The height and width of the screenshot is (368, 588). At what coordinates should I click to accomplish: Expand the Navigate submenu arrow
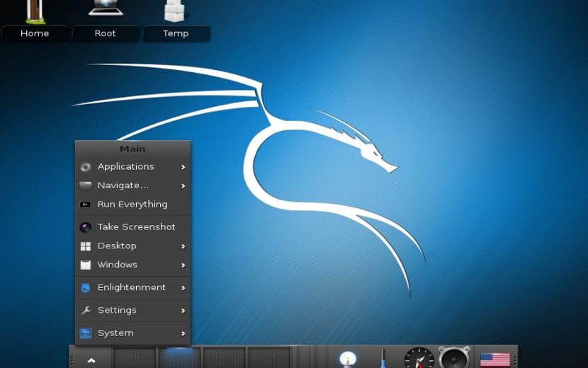tap(183, 186)
